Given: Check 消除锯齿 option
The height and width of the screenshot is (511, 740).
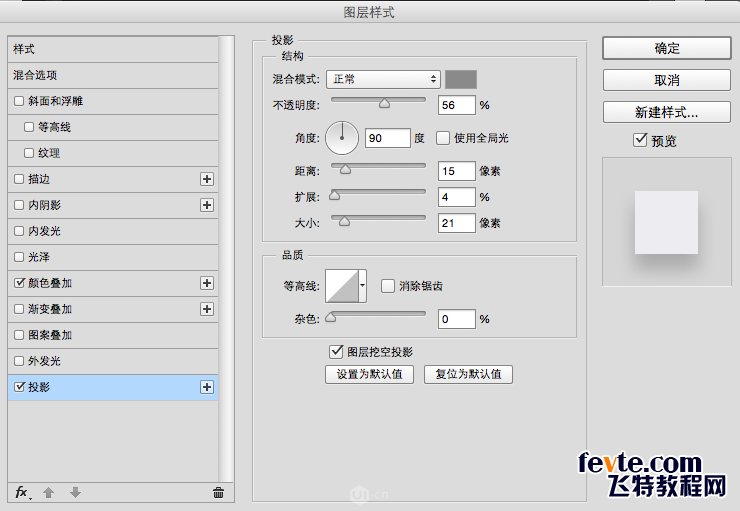Looking at the screenshot, I should point(387,286).
